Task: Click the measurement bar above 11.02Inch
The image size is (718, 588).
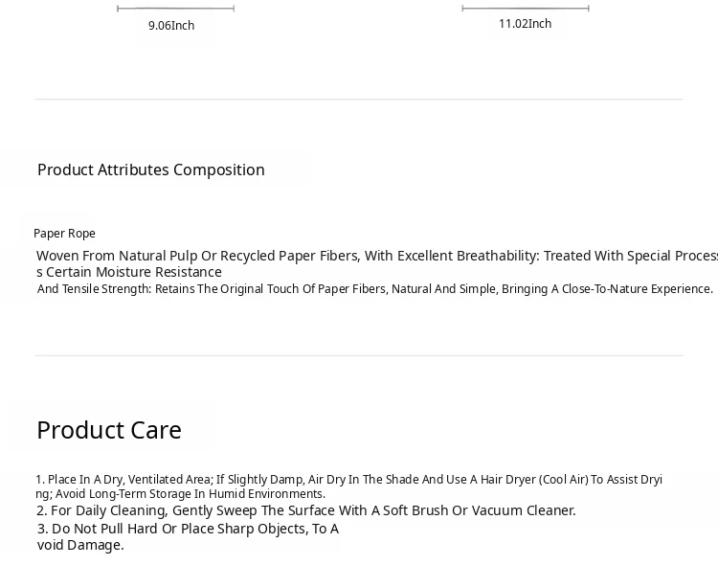Action: 526,8
